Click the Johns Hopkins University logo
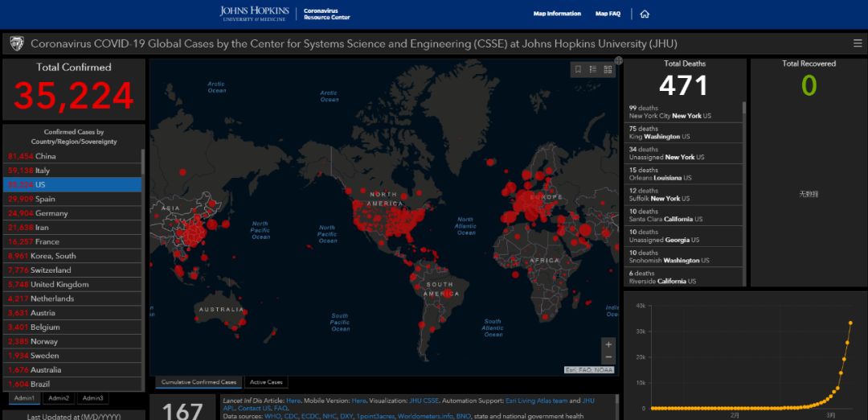This screenshot has height=420, width=868. [x=254, y=14]
